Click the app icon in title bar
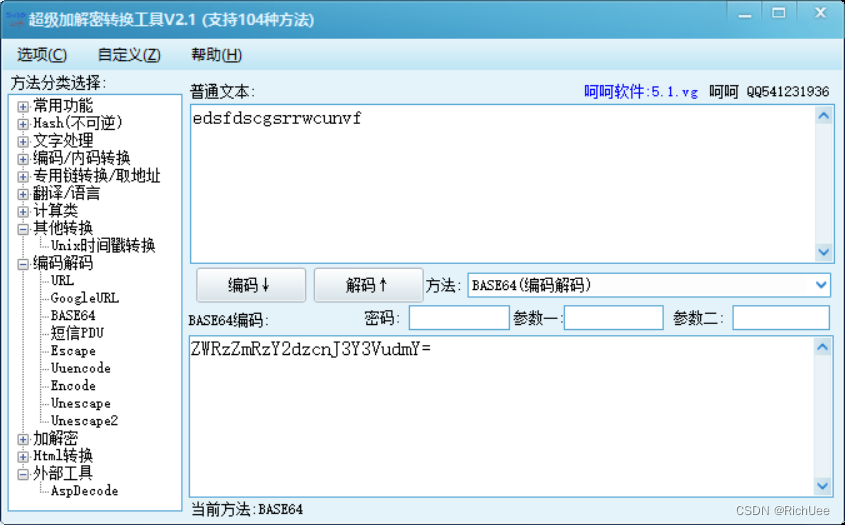The image size is (845, 525). (15, 19)
